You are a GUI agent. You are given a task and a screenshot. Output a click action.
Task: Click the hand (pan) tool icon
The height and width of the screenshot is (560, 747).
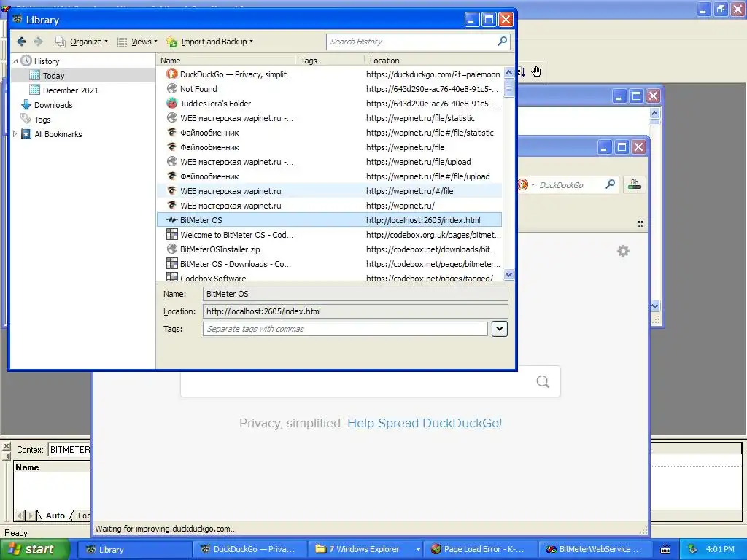(x=536, y=71)
